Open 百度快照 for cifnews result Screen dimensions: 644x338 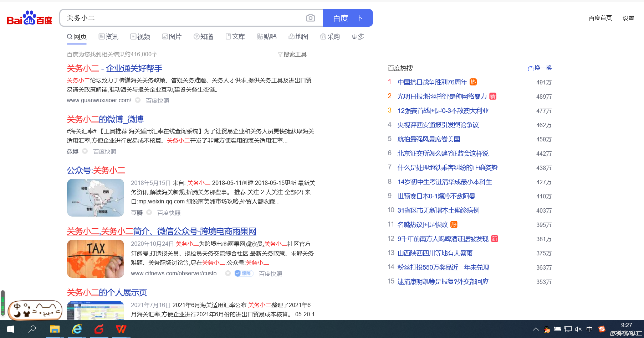[x=270, y=274]
